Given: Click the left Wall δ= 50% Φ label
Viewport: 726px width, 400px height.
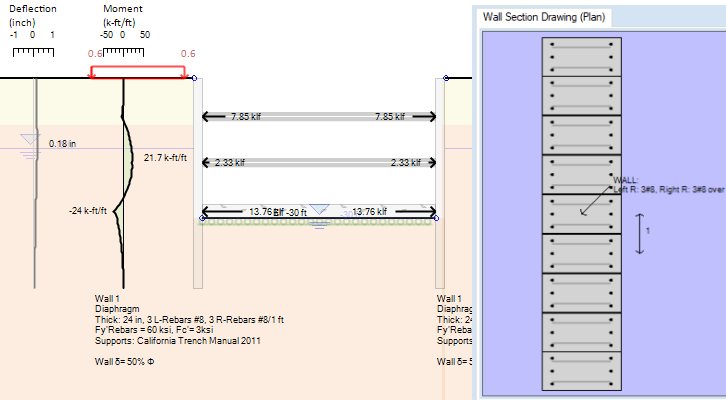Looking at the screenshot, I should pos(125,362).
